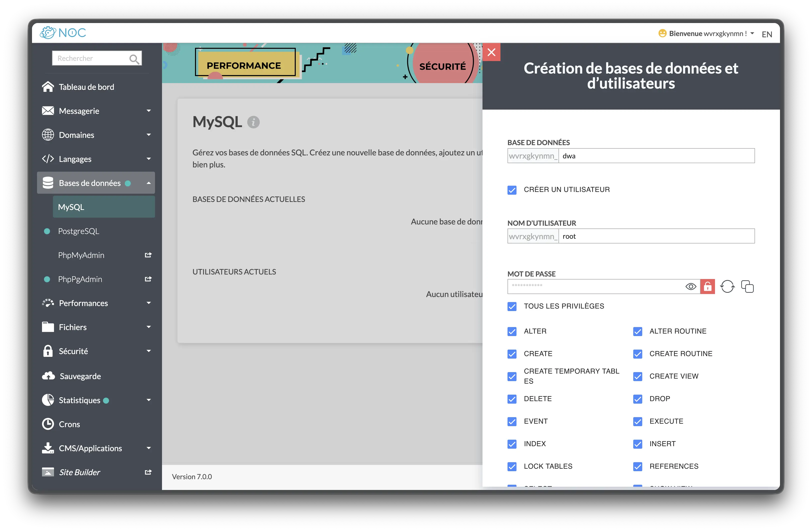Select PostgreSQL in the sidebar
This screenshot has height=531, width=812.
(78, 231)
